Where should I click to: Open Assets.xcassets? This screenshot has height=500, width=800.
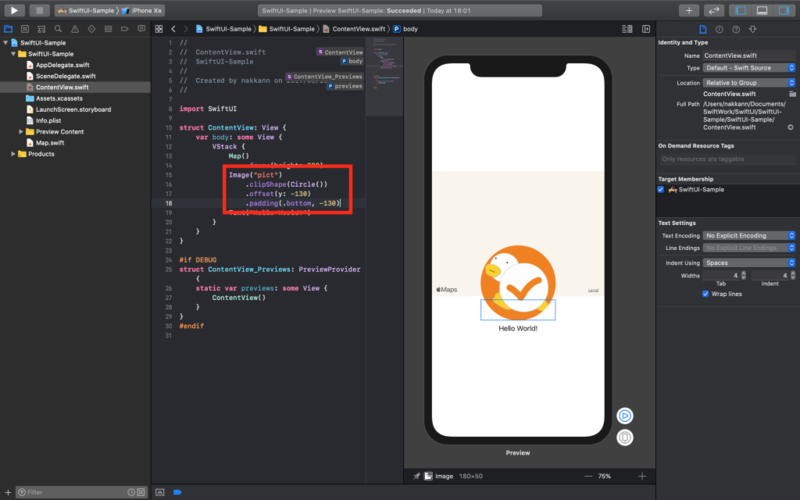tap(59, 98)
